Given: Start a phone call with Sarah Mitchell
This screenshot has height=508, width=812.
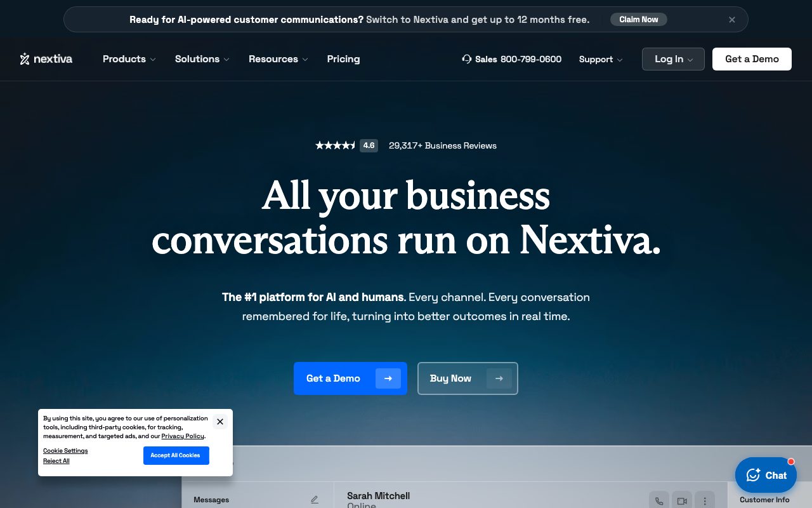Looking at the screenshot, I should [x=659, y=500].
